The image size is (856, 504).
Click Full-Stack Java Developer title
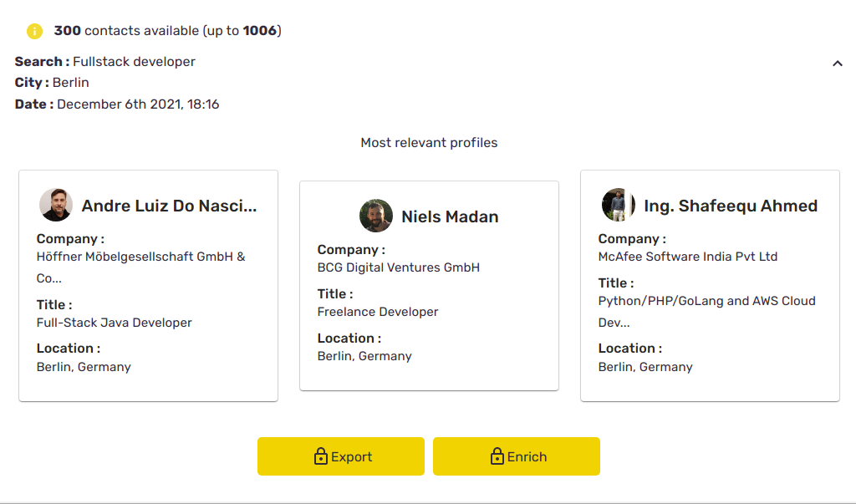114,323
